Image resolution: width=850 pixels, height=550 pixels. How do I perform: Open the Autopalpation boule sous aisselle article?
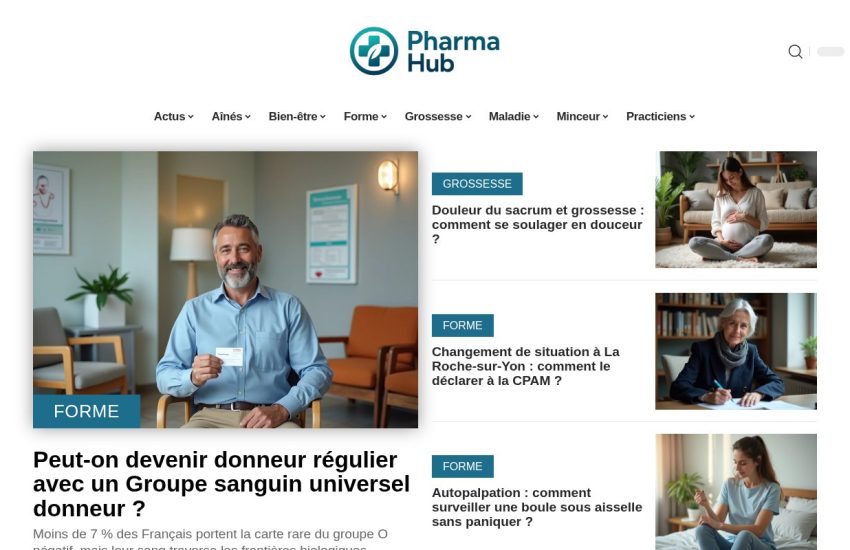point(537,507)
